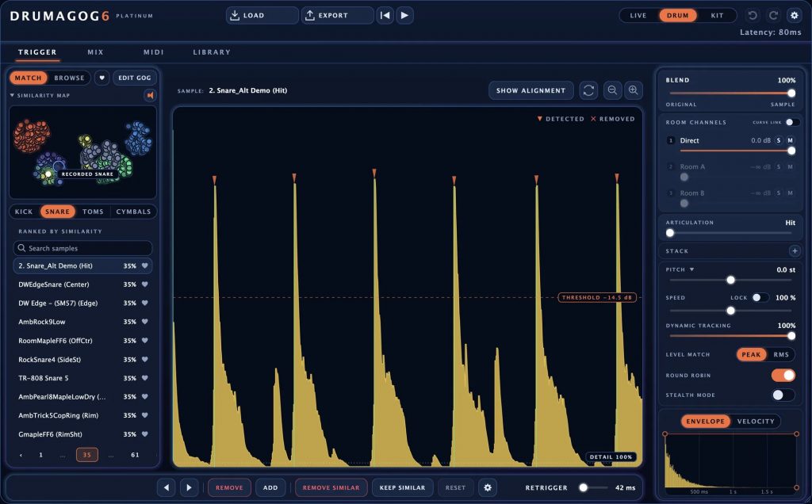The height and width of the screenshot is (504, 812).
Task: Click the ADD button
Action: [270, 487]
